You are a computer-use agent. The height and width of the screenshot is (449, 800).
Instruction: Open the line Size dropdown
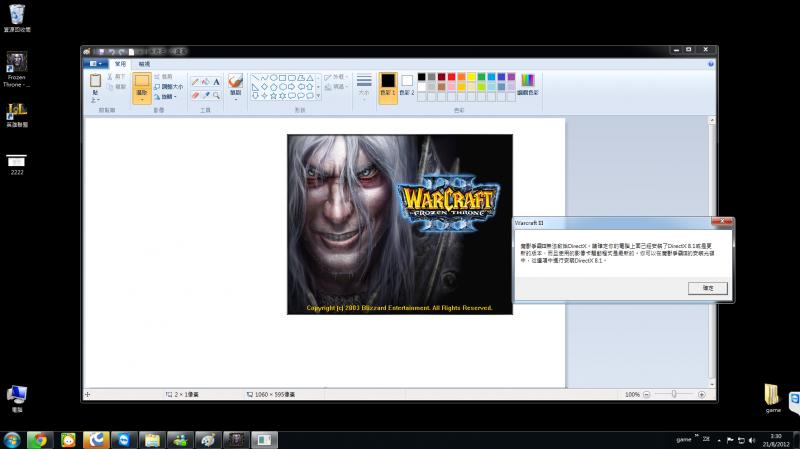click(364, 86)
